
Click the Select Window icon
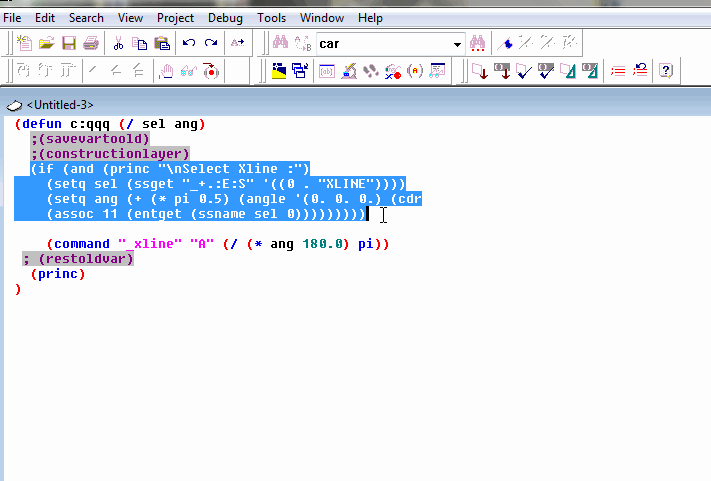click(300, 71)
